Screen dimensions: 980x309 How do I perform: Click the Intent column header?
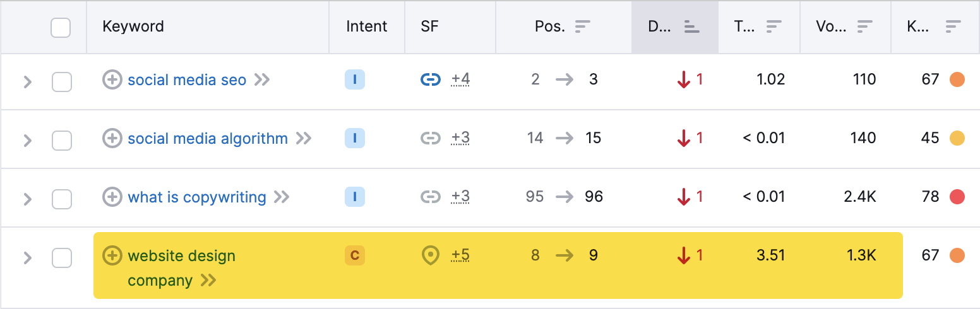(x=366, y=26)
